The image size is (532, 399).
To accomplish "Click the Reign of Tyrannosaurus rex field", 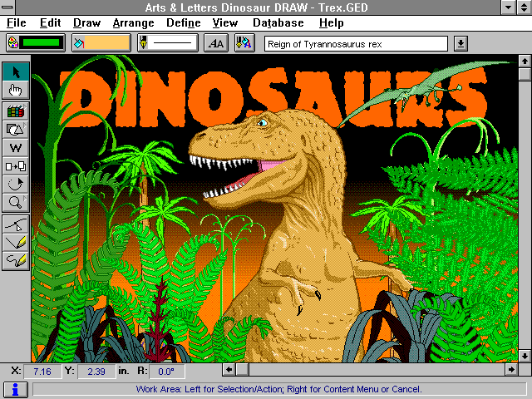I will (356, 44).
